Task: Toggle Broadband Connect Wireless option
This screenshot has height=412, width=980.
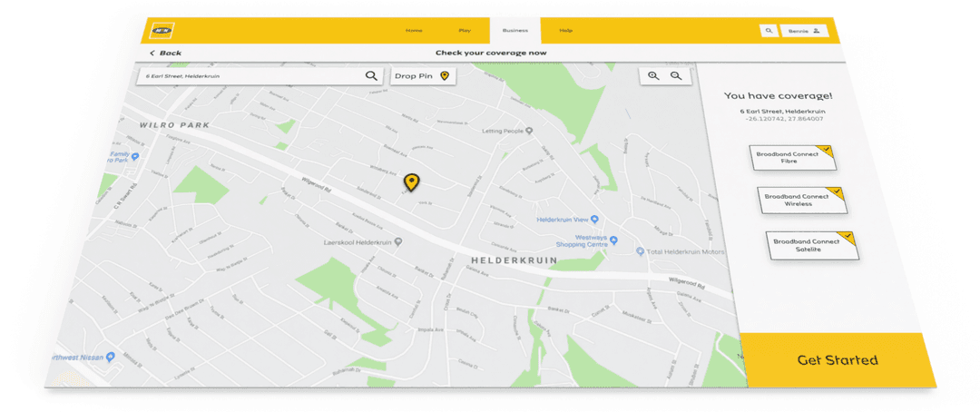Action: coord(801,200)
